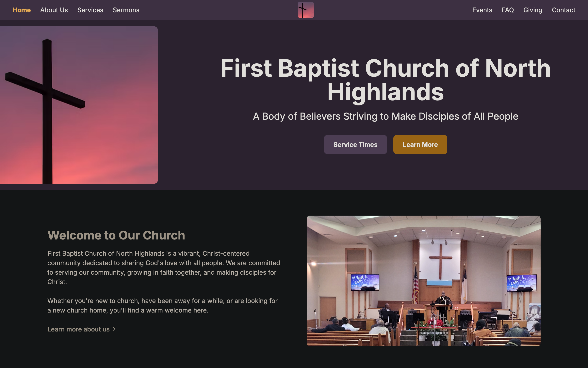This screenshot has width=588, height=368.
Task: Open the Sermons nav link
Action: (126, 10)
